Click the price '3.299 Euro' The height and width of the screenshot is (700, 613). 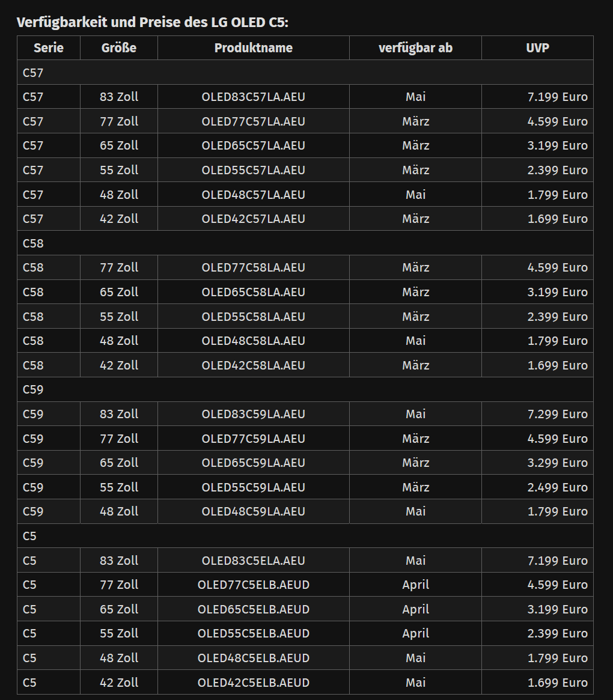pos(557,463)
